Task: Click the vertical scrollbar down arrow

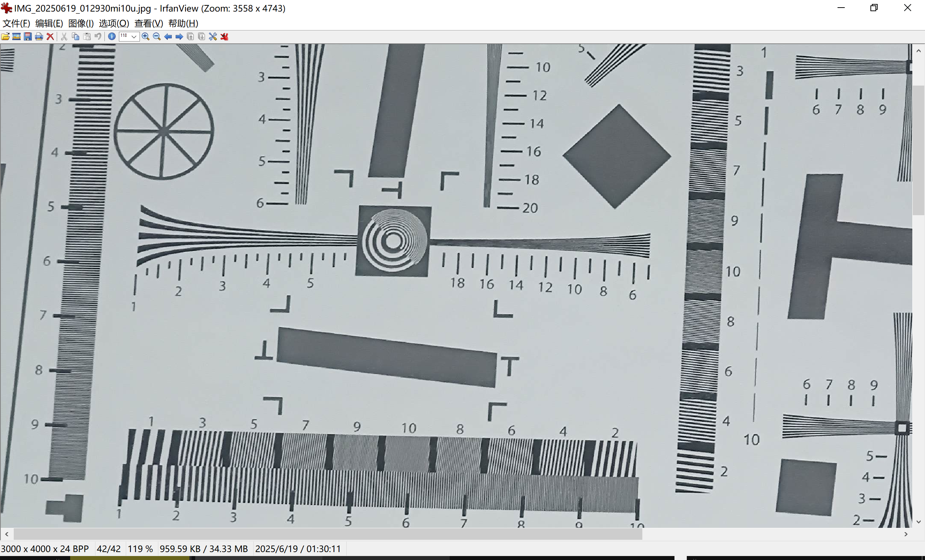Action: (x=918, y=522)
